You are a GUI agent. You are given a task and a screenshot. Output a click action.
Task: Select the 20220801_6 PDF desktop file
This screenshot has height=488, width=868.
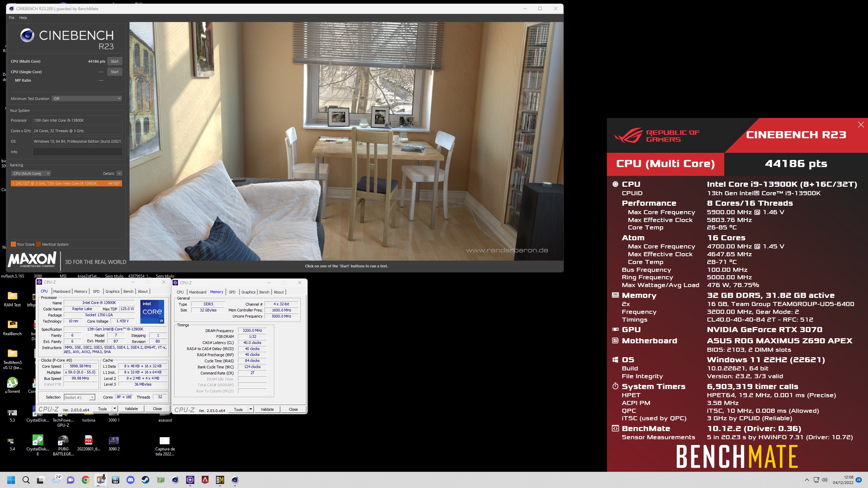pyautogui.click(x=88, y=443)
